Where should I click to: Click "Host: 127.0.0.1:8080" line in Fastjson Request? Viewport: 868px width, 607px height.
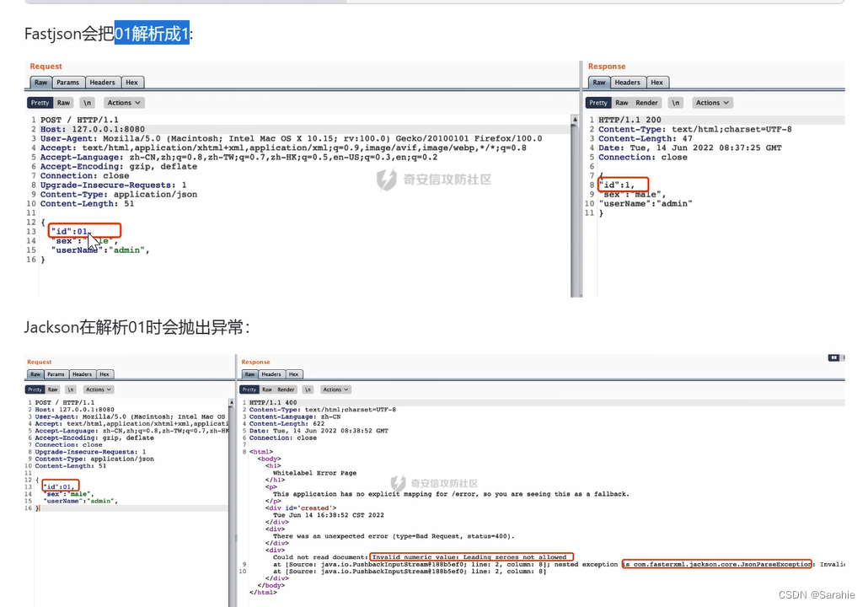(93, 129)
